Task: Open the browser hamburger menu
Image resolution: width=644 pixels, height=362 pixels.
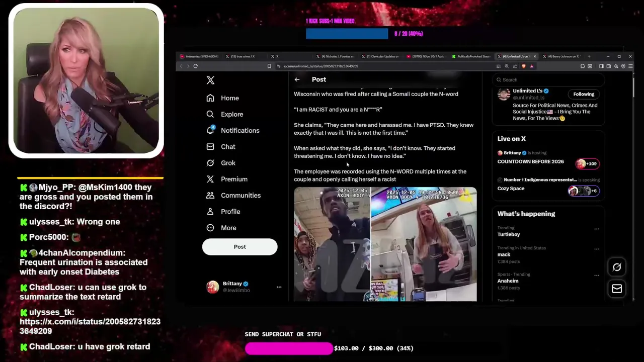Action: pos(630,66)
